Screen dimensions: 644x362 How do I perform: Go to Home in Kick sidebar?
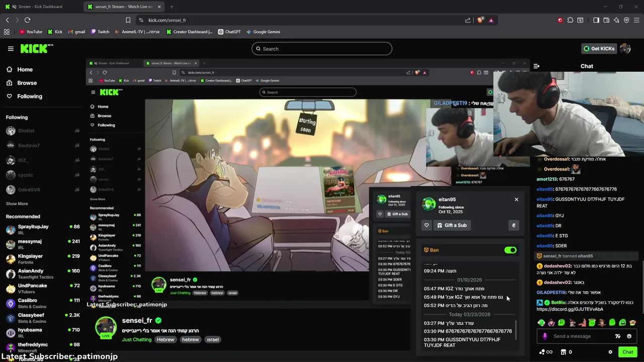(19, 69)
